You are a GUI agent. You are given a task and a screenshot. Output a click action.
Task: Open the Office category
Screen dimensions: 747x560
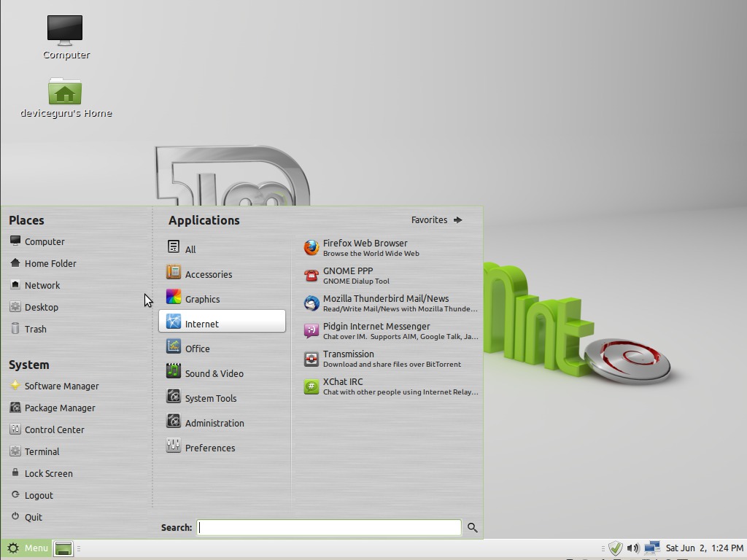(x=222, y=348)
